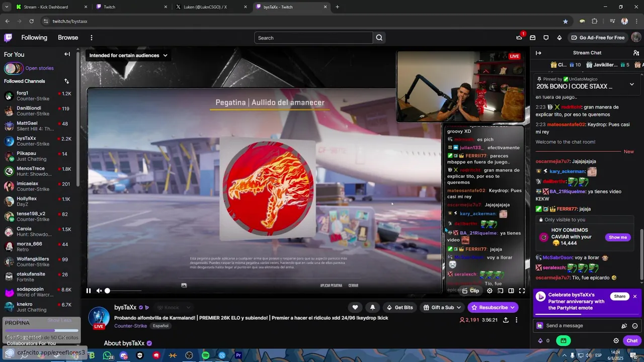Go to the Following page
The width and height of the screenshot is (644, 362).
(34, 38)
